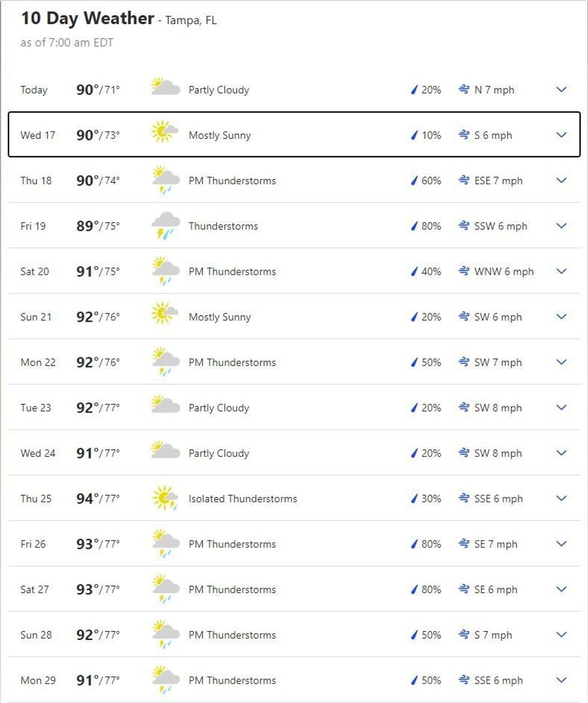Screen dimensions: 588x703
Task: Expand the Wed 17 forecast row
Action: (x=562, y=135)
